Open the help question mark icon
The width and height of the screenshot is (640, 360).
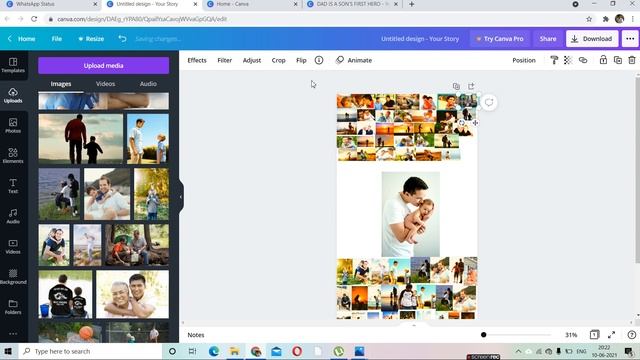(631, 335)
